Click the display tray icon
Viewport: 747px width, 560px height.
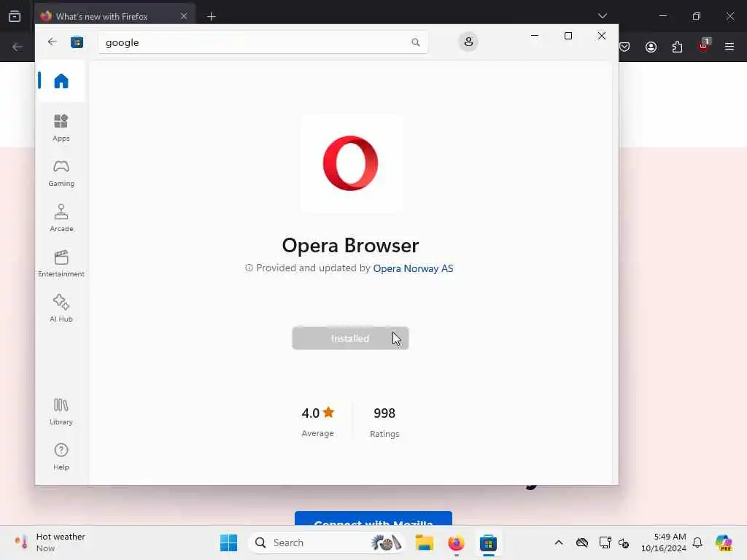(605, 542)
